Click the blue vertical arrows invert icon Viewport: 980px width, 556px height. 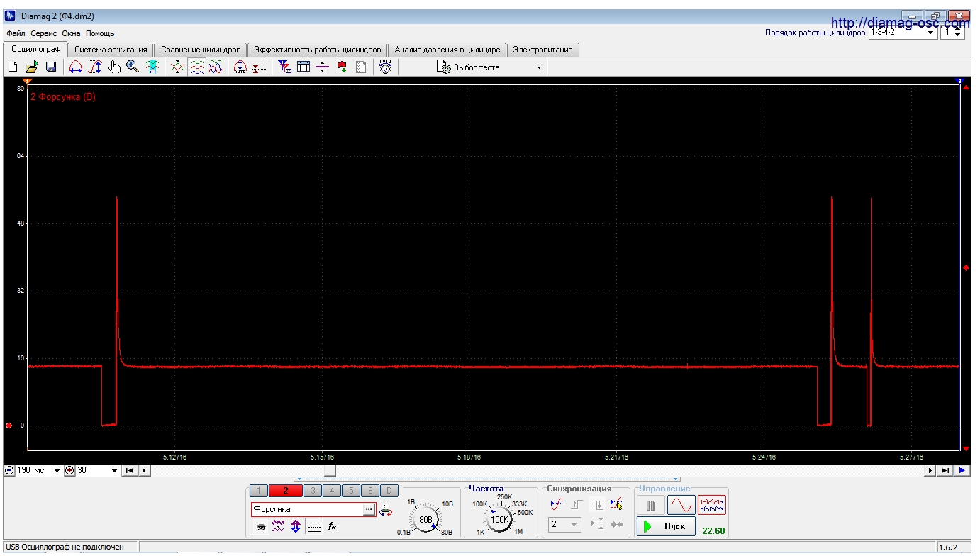coord(296,527)
